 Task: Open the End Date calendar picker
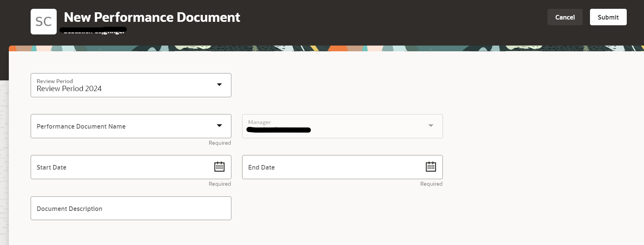[x=431, y=167]
